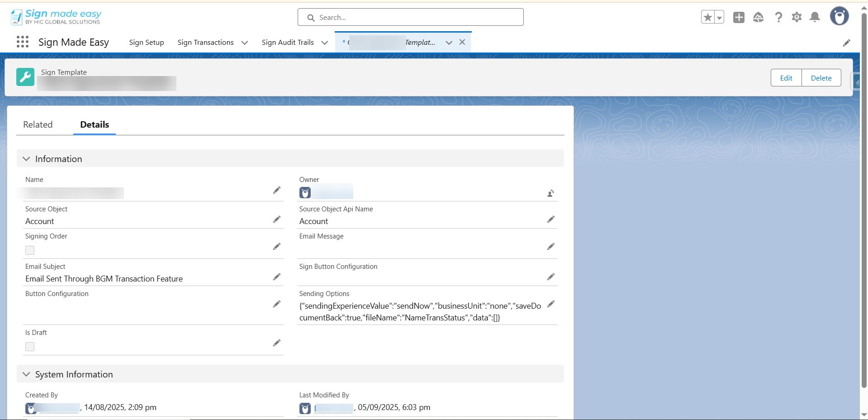Edit the Is Draft field pencil
The image size is (868, 420).
(277, 343)
